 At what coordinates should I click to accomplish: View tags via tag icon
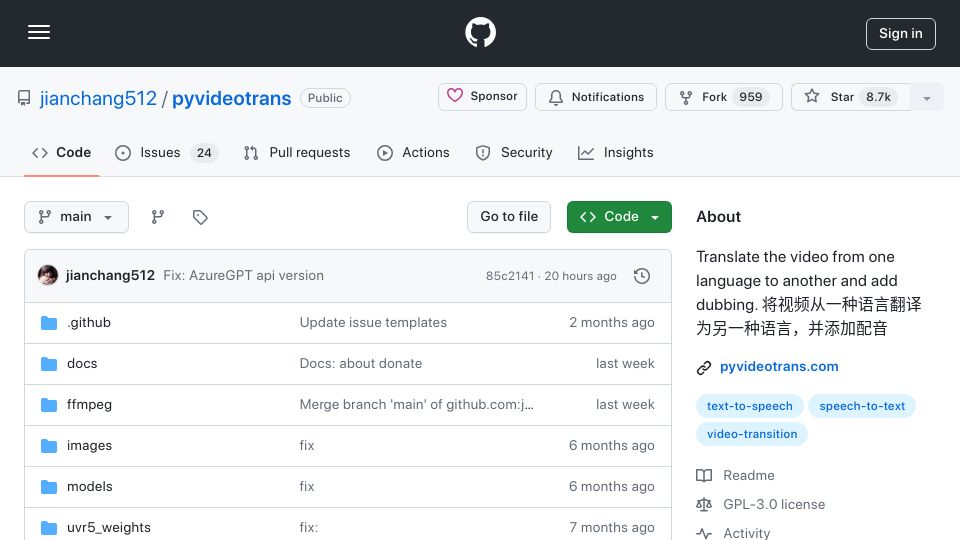pos(200,217)
